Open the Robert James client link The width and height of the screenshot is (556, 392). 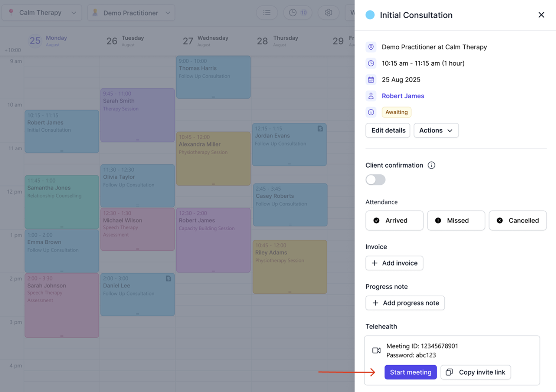coord(403,96)
